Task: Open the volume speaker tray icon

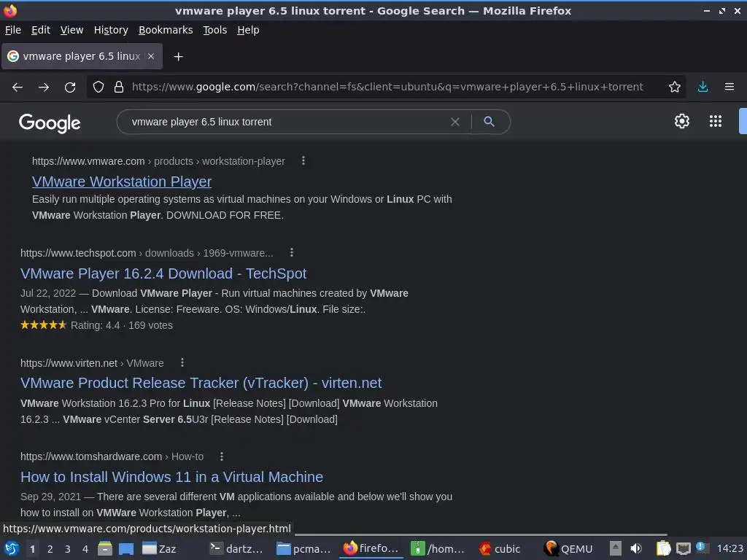Action: (x=636, y=548)
